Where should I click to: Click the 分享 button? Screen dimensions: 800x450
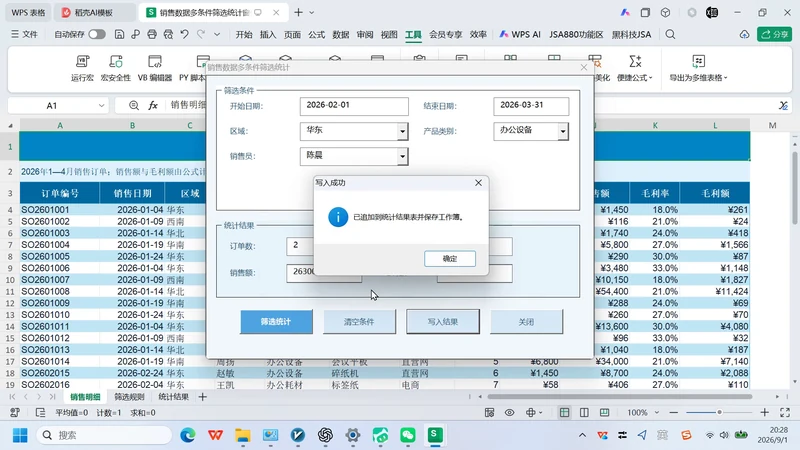point(774,34)
